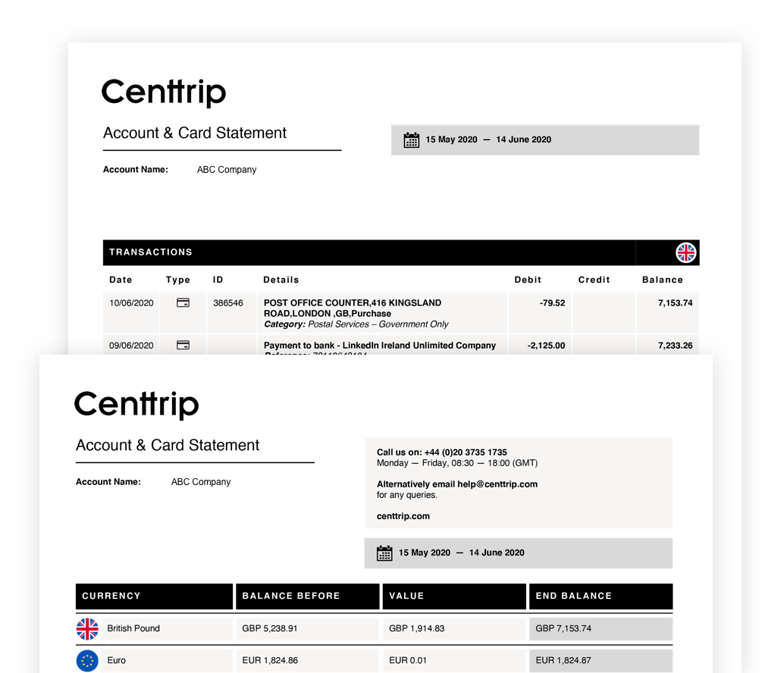The image size is (784, 673).
Task: Select the Debit column header
Action: pos(528,280)
